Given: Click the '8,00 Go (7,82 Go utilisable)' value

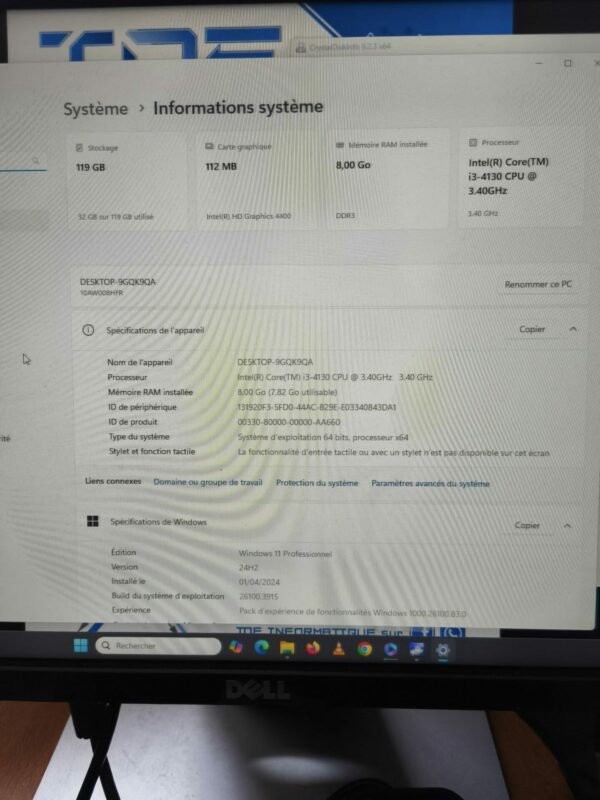Looking at the screenshot, I should click(287, 392).
